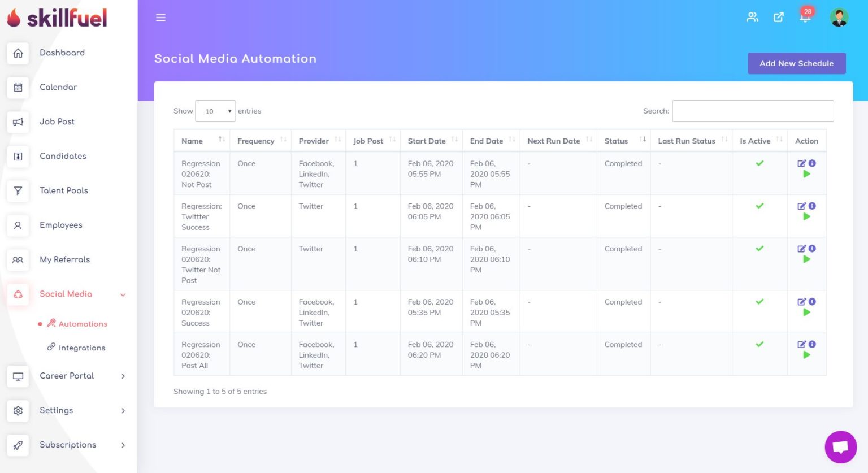Click the Subscriptions rocket icon

[18, 445]
